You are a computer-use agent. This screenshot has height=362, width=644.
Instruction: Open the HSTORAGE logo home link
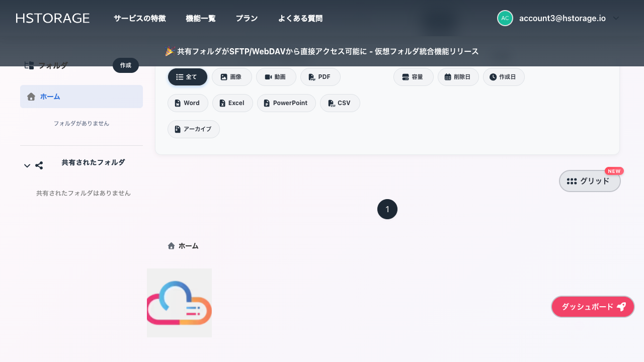point(53,18)
